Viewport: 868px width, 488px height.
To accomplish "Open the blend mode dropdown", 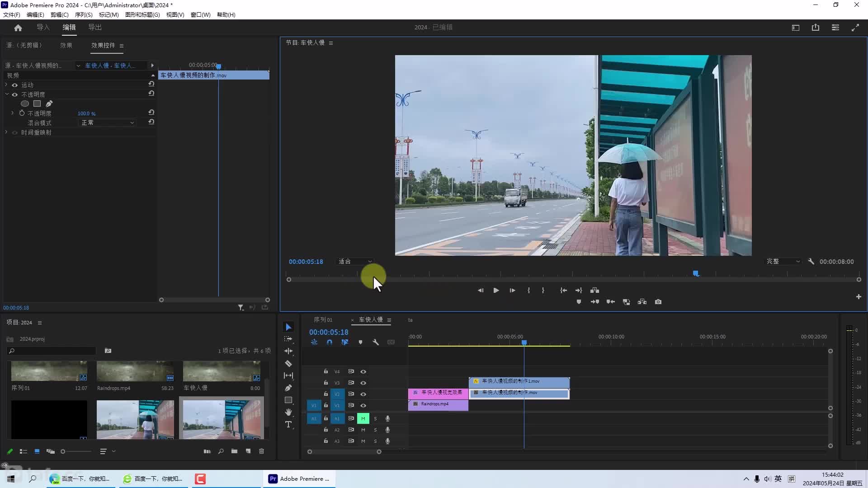I will [107, 123].
